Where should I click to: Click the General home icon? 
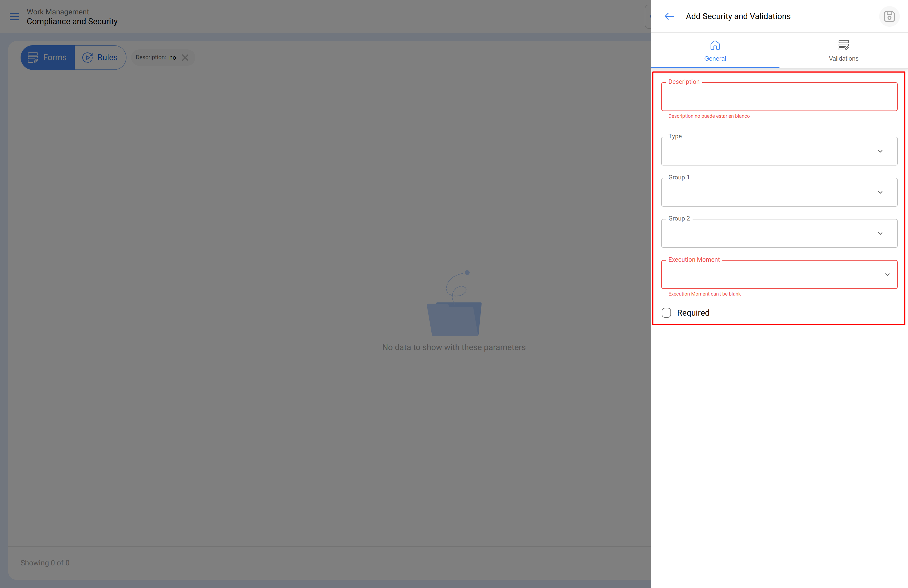(715, 45)
